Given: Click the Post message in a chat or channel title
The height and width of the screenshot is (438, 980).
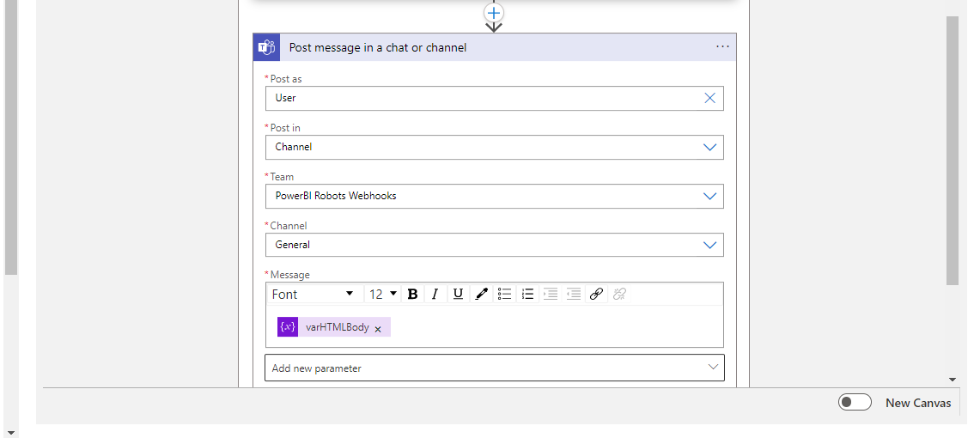Looking at the screenshot, I should coord(378,47).
